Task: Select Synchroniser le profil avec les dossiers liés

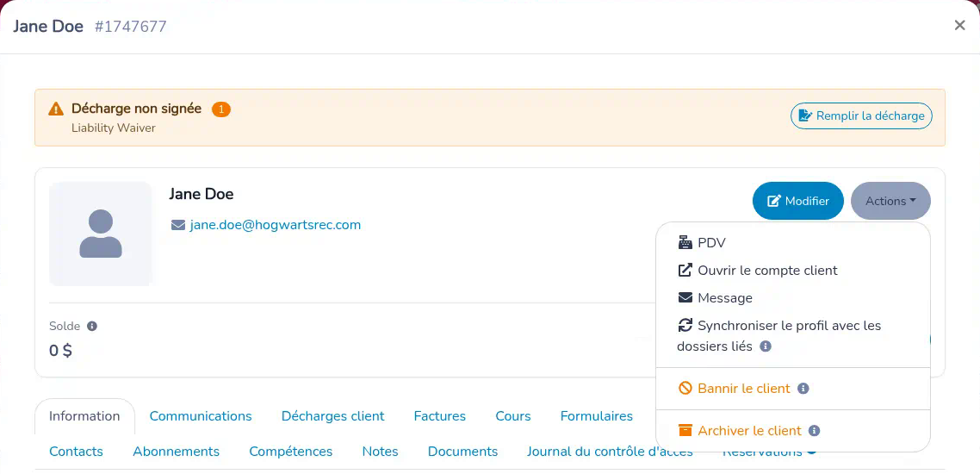Action: (x=792, y=335)
